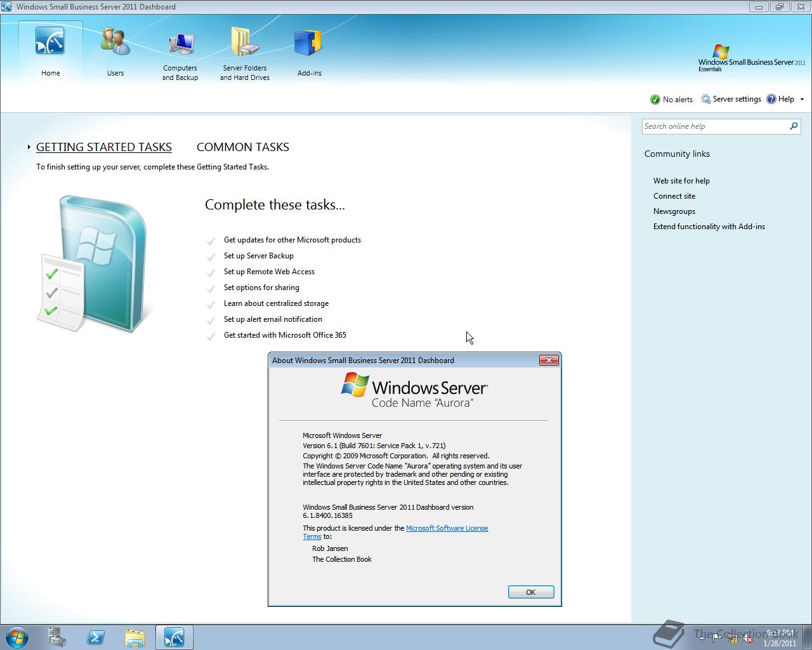Open the Connect site link
812x650 pixels.
674,196
